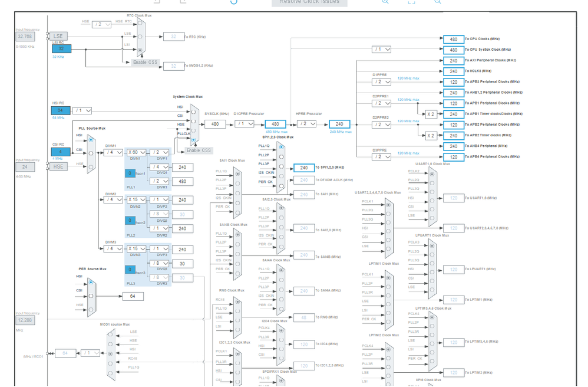The height and width of the screenshot is (387, 588).
Task: Open the D3PPRE /2 dropdown
Action: click(x=382, y=157)
